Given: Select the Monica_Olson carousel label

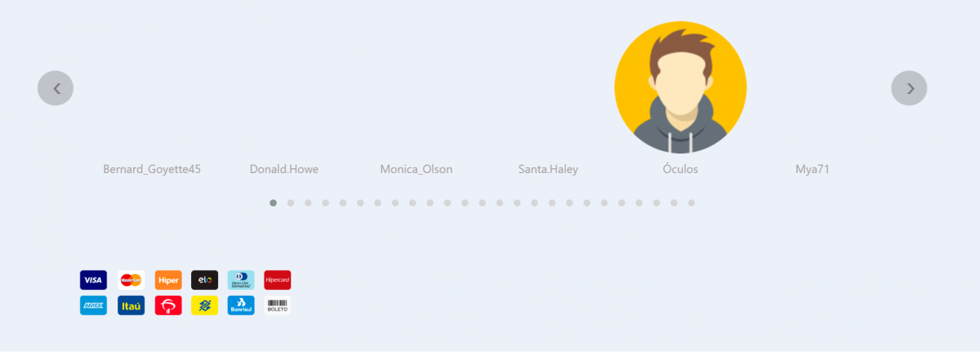Looking at the screenshot, I should [416, 169].
